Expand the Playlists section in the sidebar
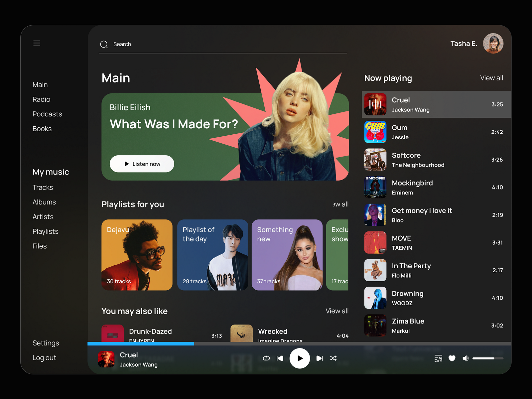The width and height of the screenshot is (532, 399). coord(45,231)
